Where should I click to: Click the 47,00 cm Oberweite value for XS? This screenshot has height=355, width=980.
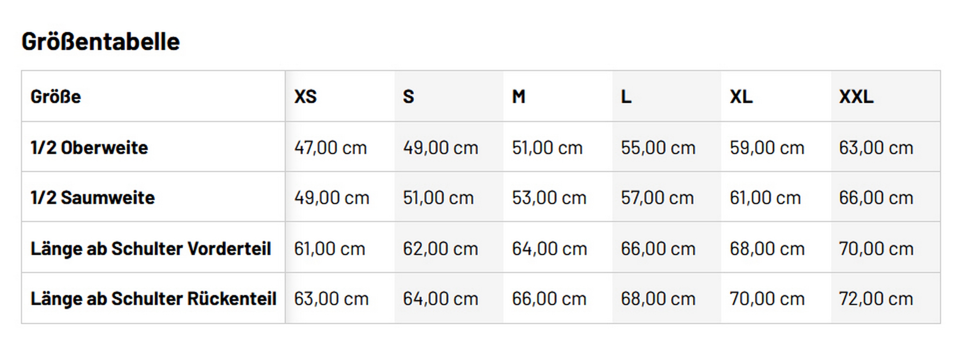point(330,148)
